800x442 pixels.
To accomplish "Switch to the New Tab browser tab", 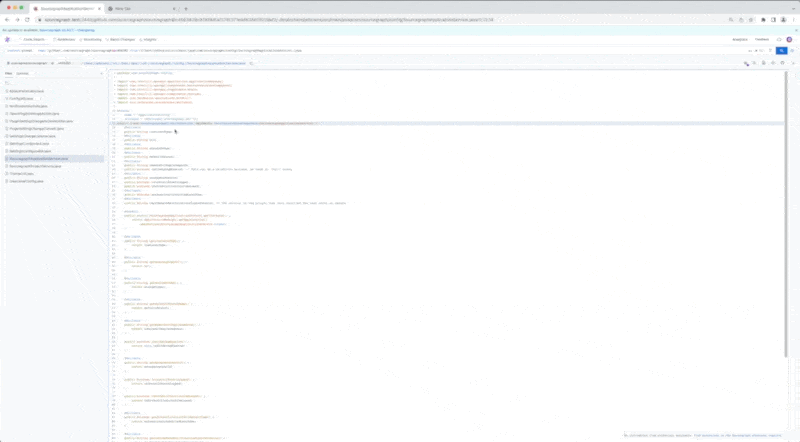I will [122, 9].
